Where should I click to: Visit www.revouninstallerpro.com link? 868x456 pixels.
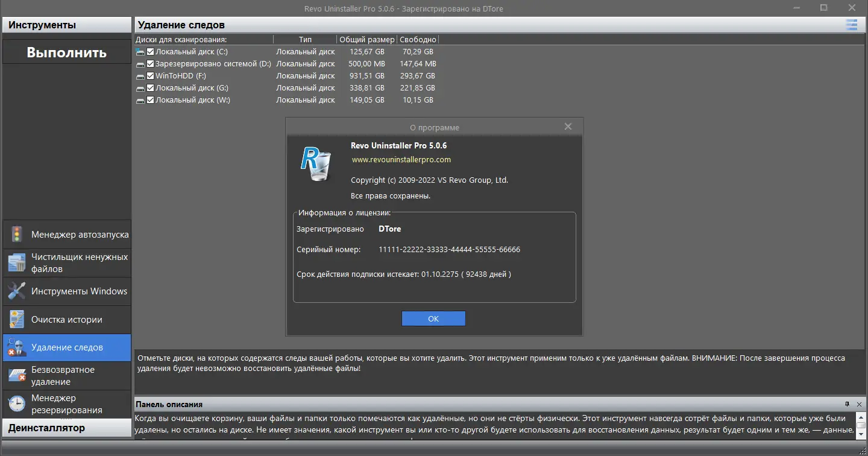tap(402, 160)
